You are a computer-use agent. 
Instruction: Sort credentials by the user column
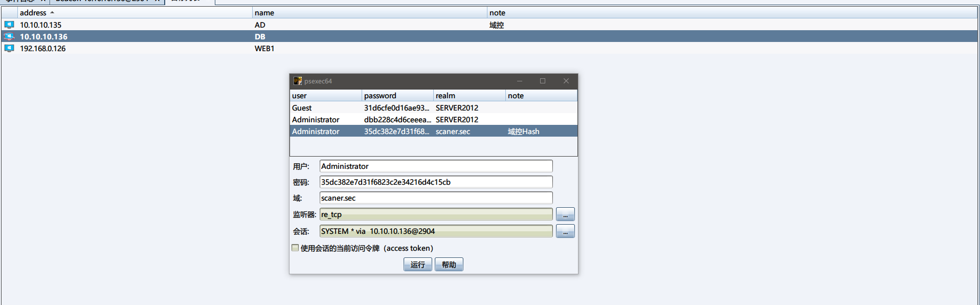click(x=326, y=96)
